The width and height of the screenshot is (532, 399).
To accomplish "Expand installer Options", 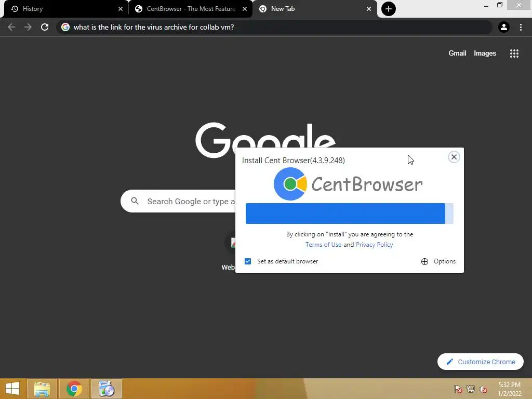I will tap(438, 261).
